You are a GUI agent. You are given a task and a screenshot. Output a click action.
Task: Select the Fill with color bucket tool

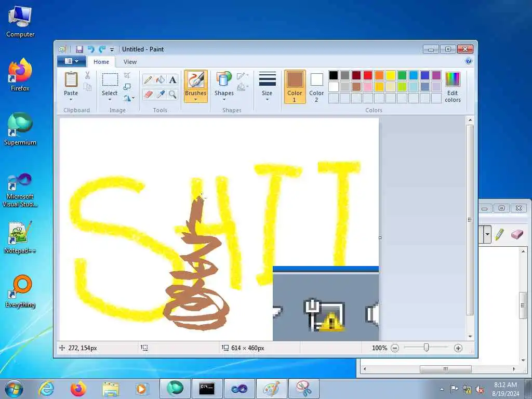tap(160, 79)
